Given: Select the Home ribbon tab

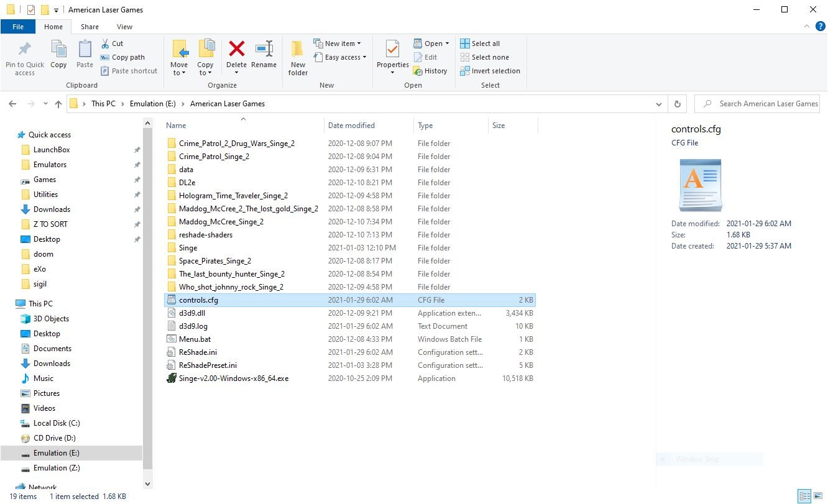Looking at the screenshot, I should [x=53, y=27].
